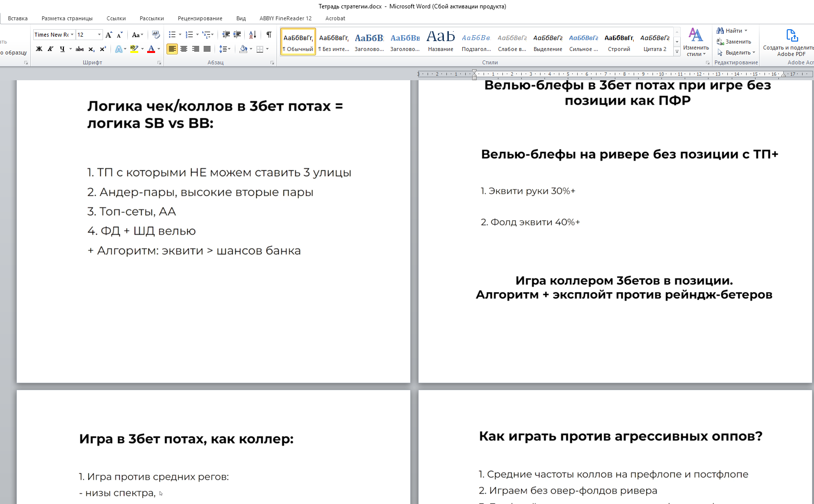This screenshot has height=504, width=814.
Task: Toggle bold formatting (Ж)
Action: tap(39, 49)
